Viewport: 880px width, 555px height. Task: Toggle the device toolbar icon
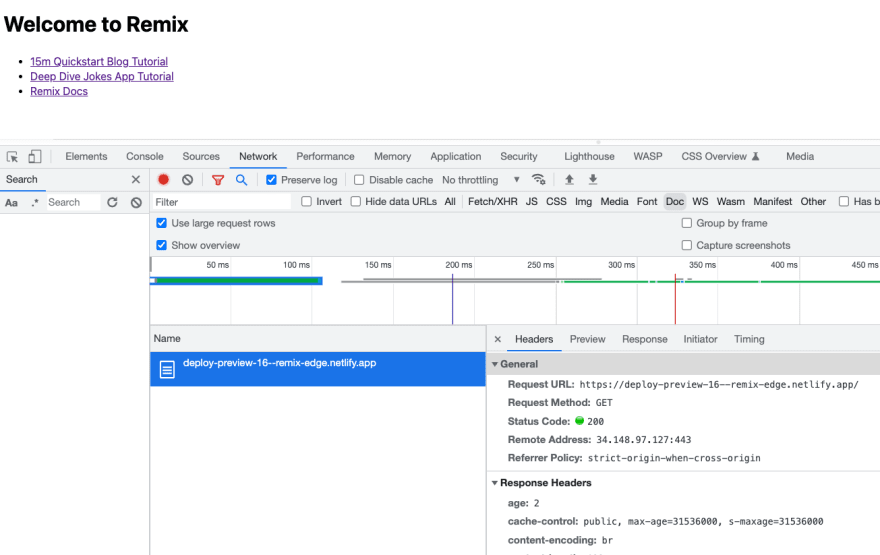35,157
